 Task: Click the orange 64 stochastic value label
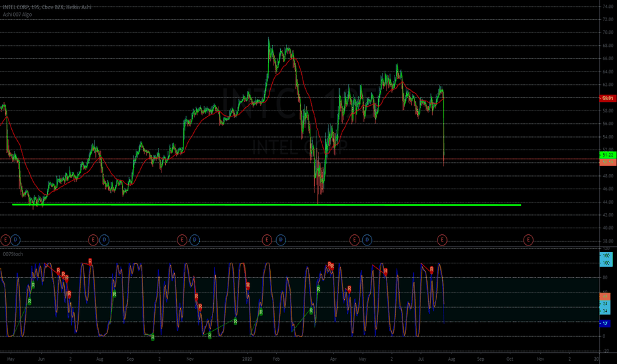point(605,296)
